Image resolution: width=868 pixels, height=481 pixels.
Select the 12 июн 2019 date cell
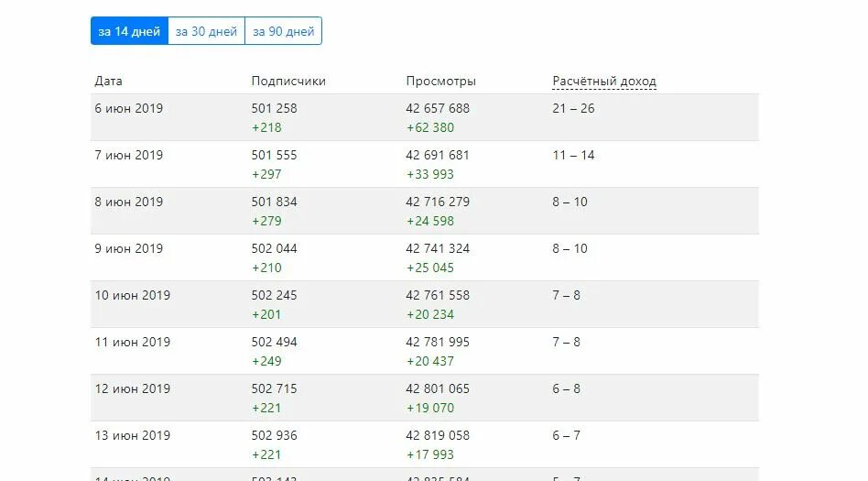[x=132, y=389]
